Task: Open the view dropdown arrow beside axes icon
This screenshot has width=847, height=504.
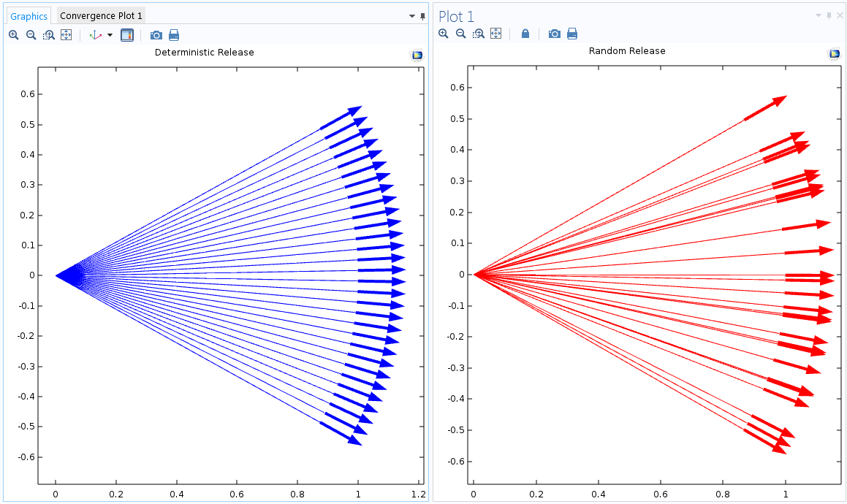Action: click(110, 35)
